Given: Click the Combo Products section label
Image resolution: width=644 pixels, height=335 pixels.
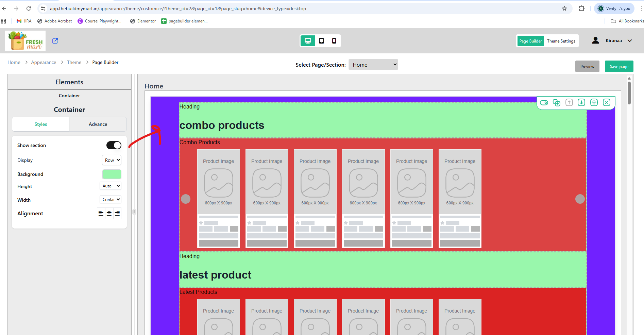Looking at the screenshot, I should [x=200, y=142].
